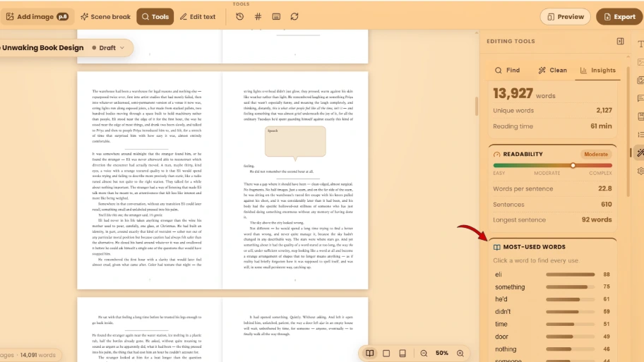This screenshot has width=644, height=362.
Task: Click the Most-Used Words book icon
Action: 496,248
